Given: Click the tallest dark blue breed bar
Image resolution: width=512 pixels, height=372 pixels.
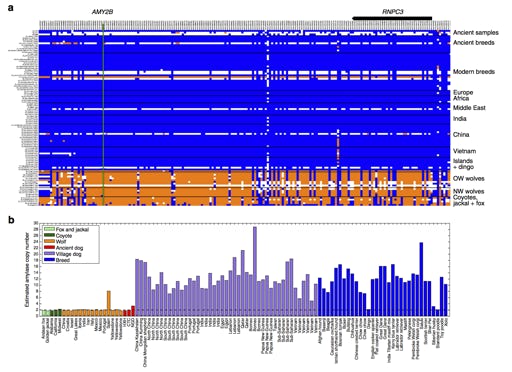Looking at the screenshot, I should (421, 279).
